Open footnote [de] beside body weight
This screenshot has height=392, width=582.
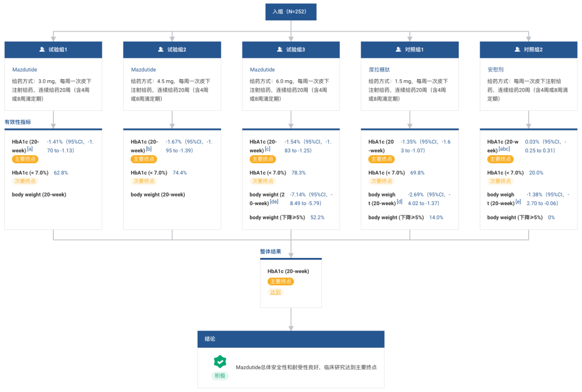point(274,201)
